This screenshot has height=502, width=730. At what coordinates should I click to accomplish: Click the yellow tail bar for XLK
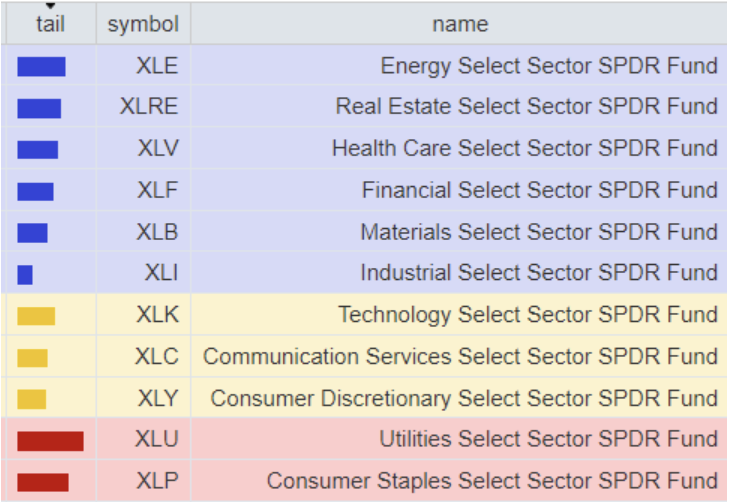coord(36,316)
